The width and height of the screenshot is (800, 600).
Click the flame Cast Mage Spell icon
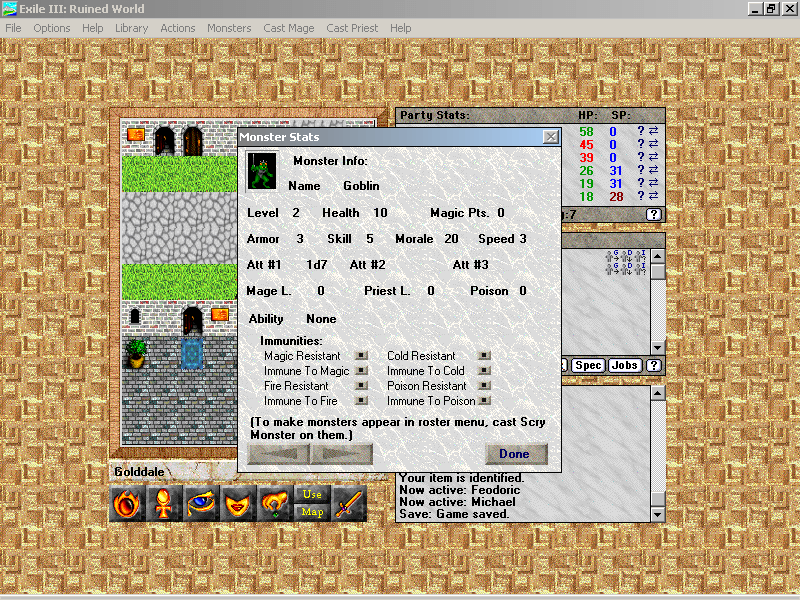tap(127, 504)
